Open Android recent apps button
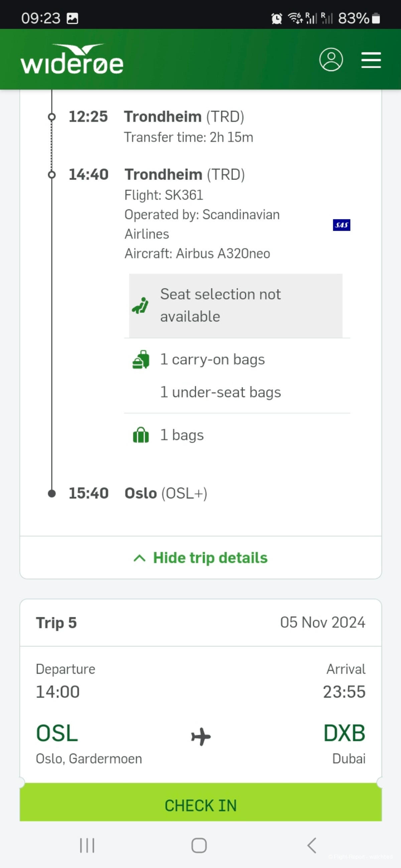Viewport: 401px width, 868px height. point(87,845)
